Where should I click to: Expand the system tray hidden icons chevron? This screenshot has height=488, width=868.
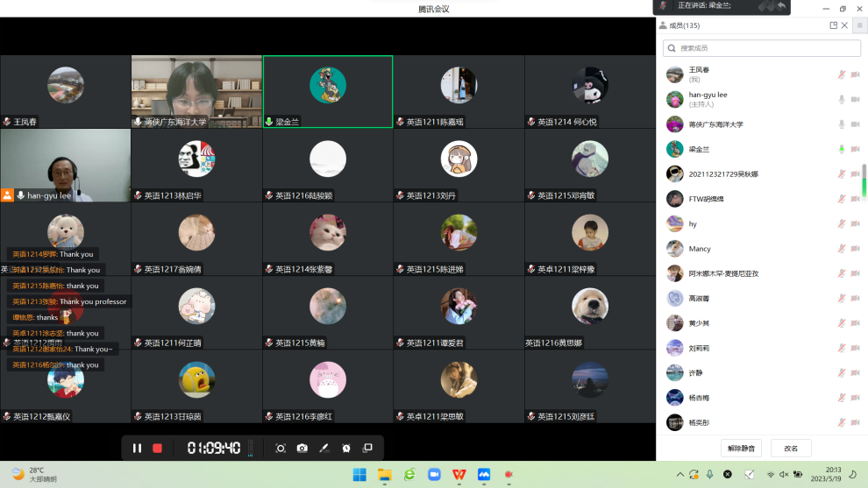coord(679,474)
